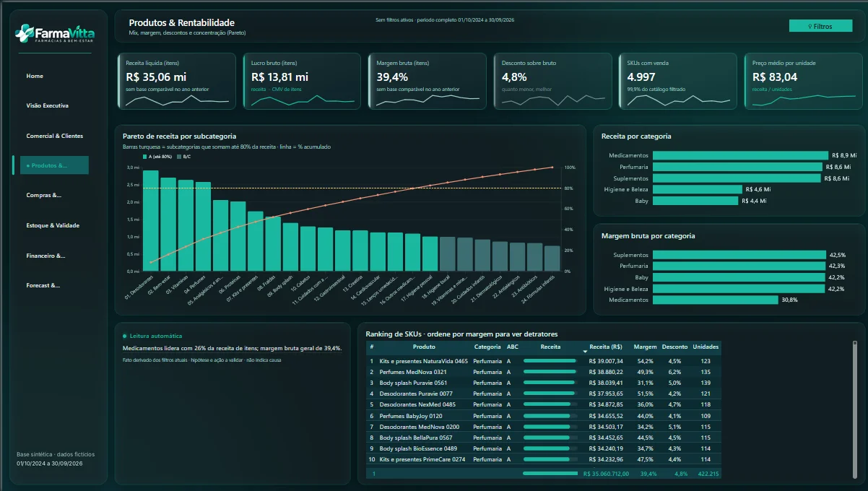Click "Body splash Puravie 0561" in the table

413,383
